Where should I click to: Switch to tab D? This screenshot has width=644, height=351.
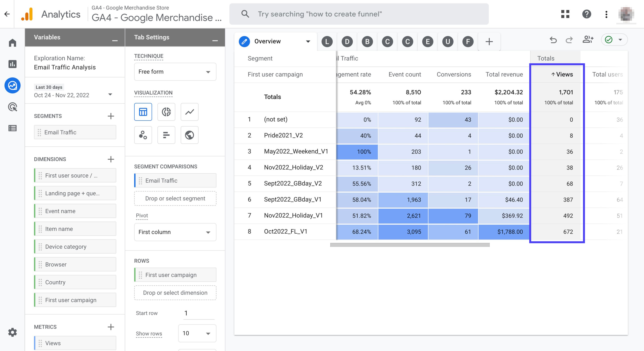coord(347,41)
